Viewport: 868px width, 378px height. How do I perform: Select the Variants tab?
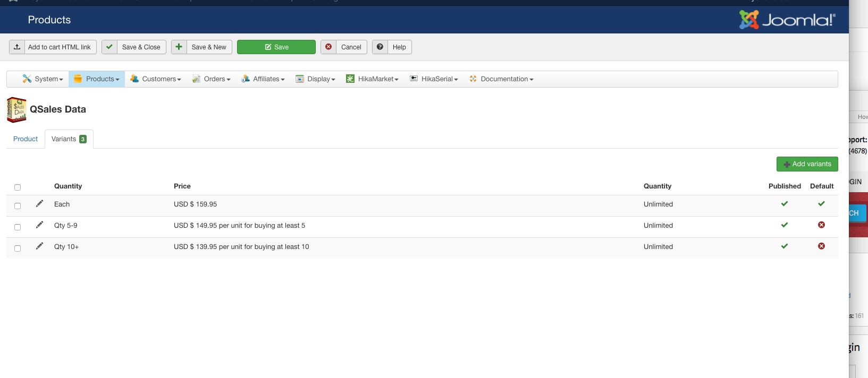69,139
